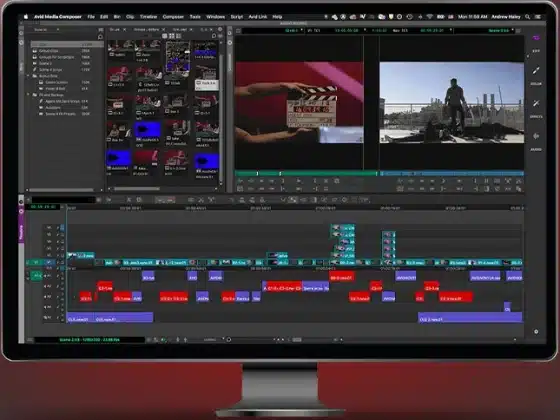This screenshot has height=420, width=560.
Task: Play the source monitor clip
Action: (298, 181)
